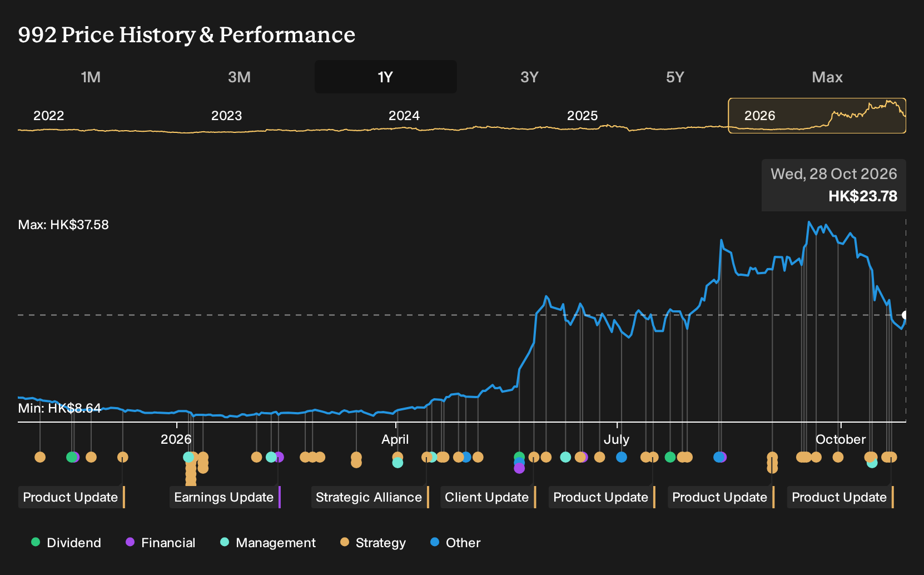Jump the overview timeline to 2023
This screenshot has width=924, height=575.
pos(226,116)
